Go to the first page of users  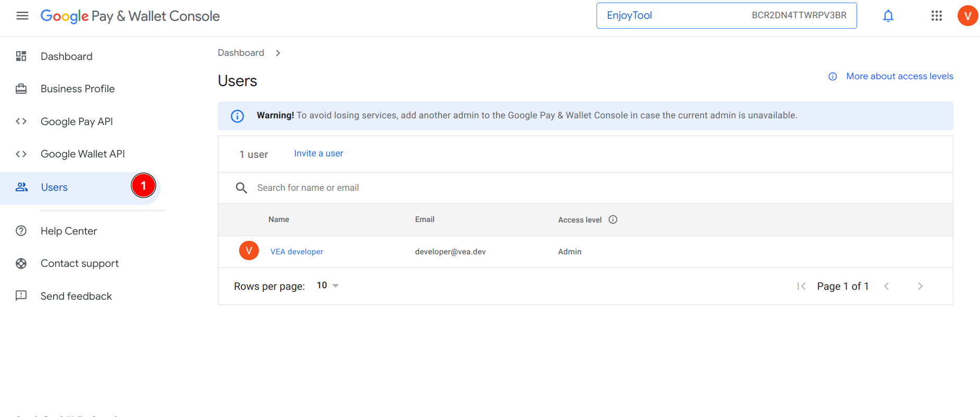click(x=801, y=286)
